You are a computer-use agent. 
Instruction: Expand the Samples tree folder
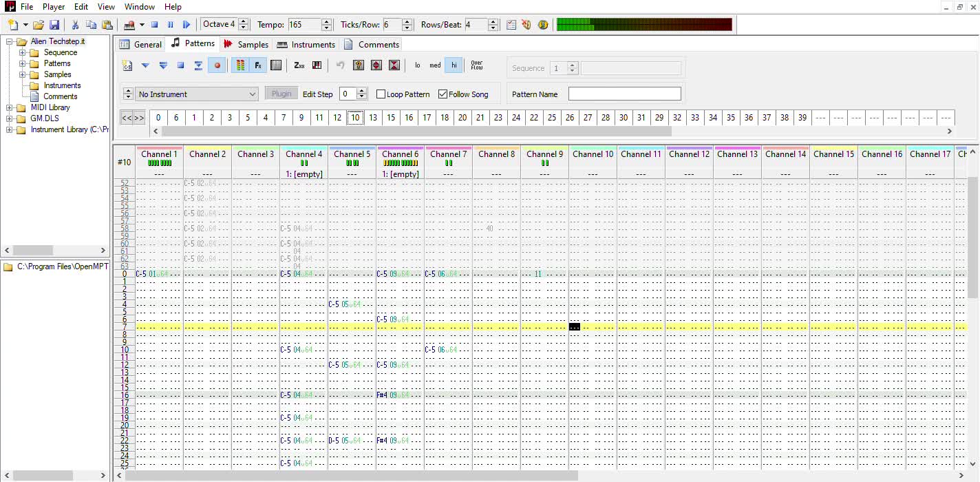click(23, 74)
